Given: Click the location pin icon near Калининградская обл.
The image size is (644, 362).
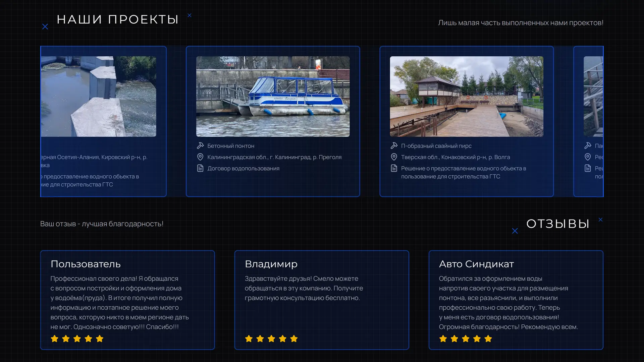Looking at the screenshot, I should point(200,157).
